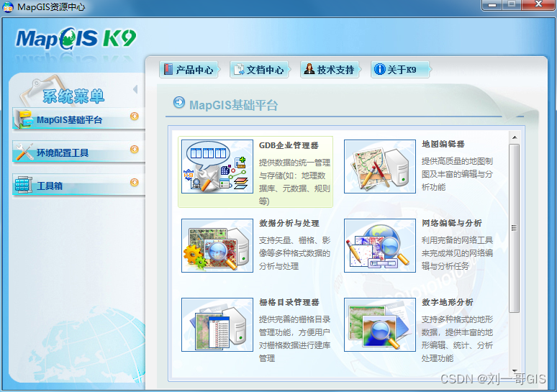Click the orange arrow next to 环境配置工具

coord(135,149)
